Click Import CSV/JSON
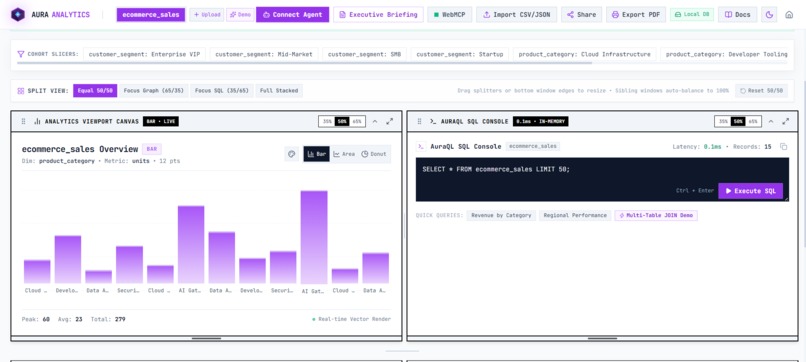Viewport: 806px width, 362px height. coord(517,14)
